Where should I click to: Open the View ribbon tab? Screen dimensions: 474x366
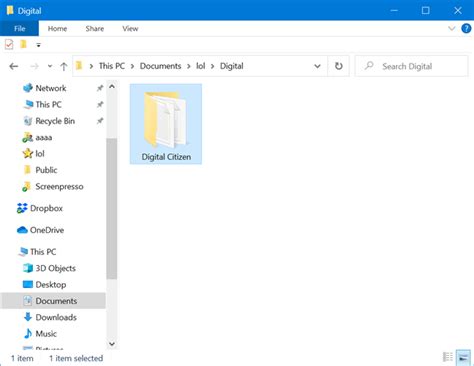[130, 29]
